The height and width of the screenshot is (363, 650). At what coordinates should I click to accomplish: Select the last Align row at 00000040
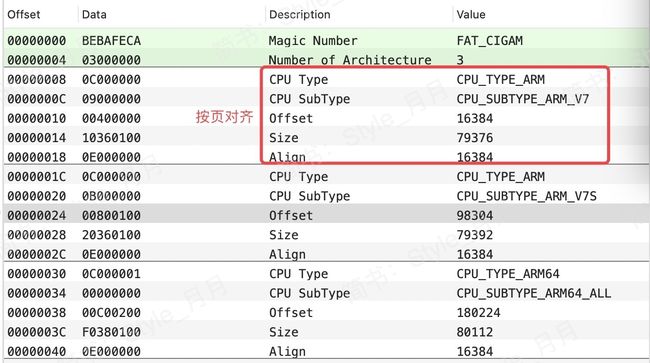coord(325,351)
